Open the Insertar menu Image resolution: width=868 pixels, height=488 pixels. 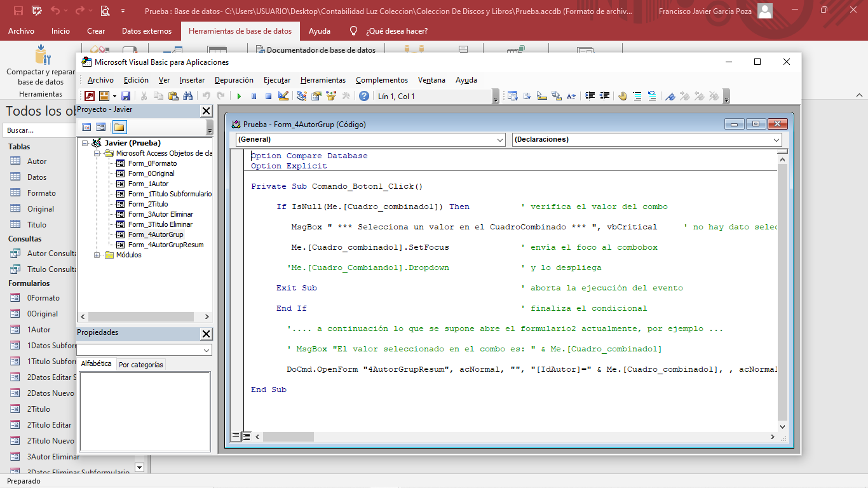click(x=192, y=80)
